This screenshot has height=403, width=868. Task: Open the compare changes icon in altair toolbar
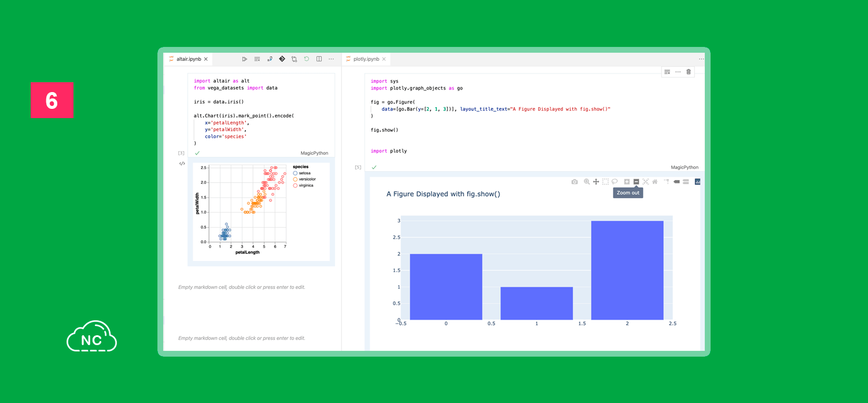pos(294,59)
